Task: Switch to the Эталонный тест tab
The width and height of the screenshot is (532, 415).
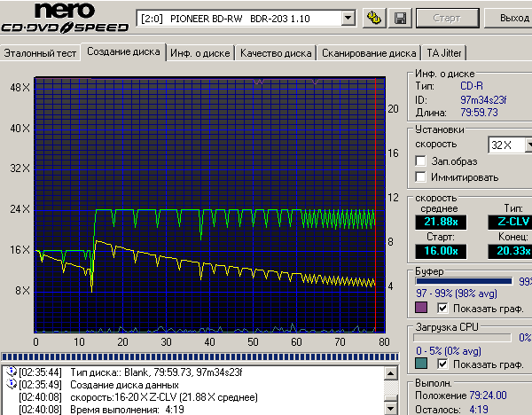Action: click(x=40, y=53)
